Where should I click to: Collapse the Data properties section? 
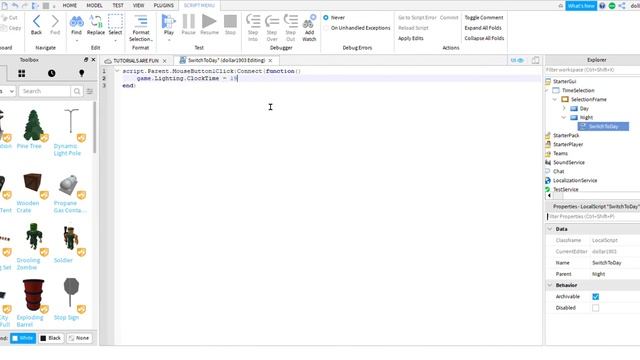[550, 229]
